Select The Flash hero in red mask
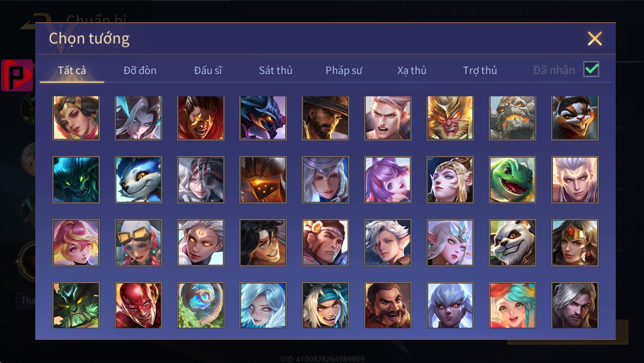The height and width of the screenshot is (363, 644). click(x=139, y=305)
